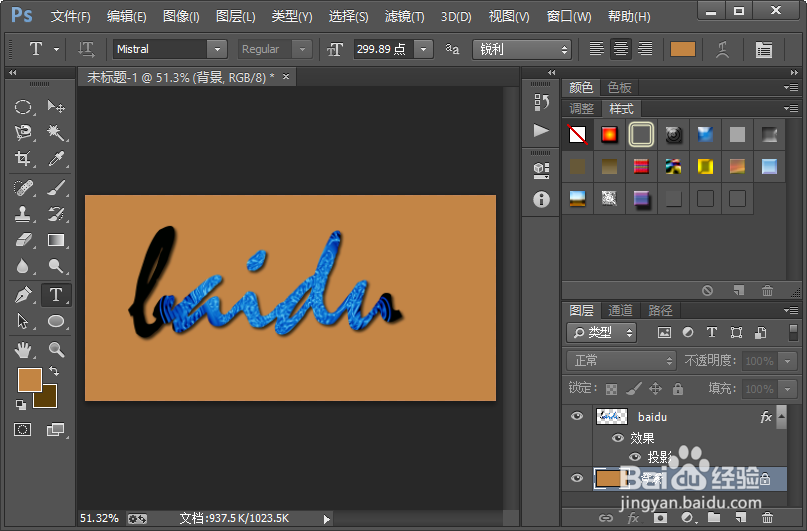
Task: Toggle text orientation button
Action: tap(86, 49)
